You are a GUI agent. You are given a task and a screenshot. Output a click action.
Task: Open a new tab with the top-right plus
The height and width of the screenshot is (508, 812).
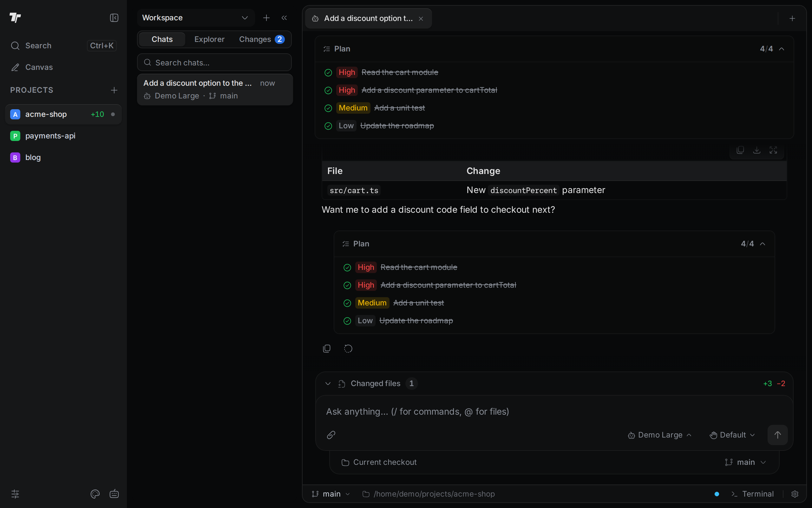792,18
